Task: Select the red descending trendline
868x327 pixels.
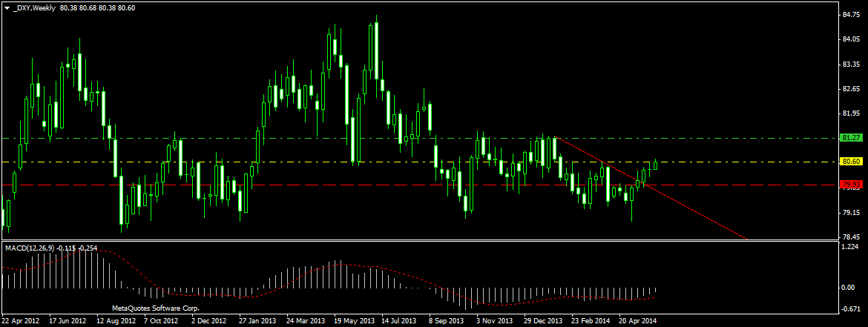Action: click(651, 188)
